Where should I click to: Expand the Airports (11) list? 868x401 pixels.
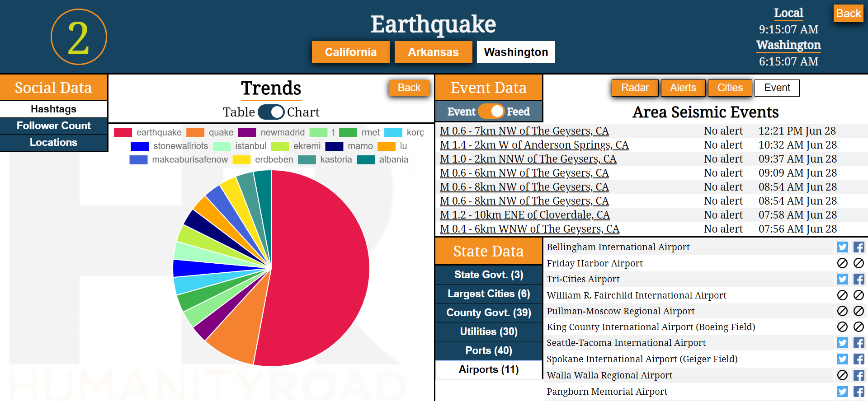(488, 369)
